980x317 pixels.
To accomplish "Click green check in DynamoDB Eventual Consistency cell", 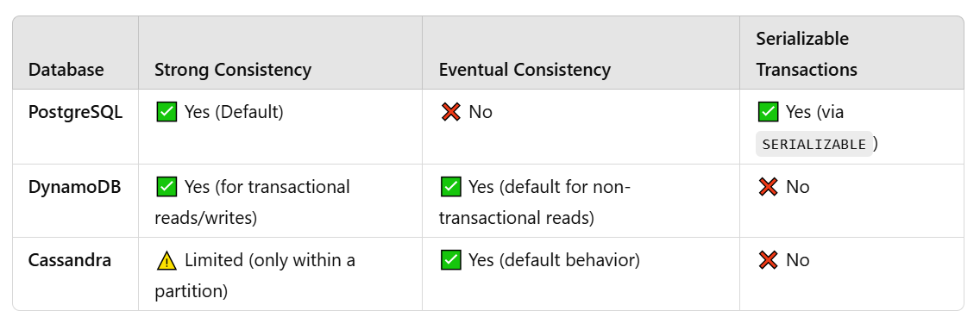I will 450,187.
